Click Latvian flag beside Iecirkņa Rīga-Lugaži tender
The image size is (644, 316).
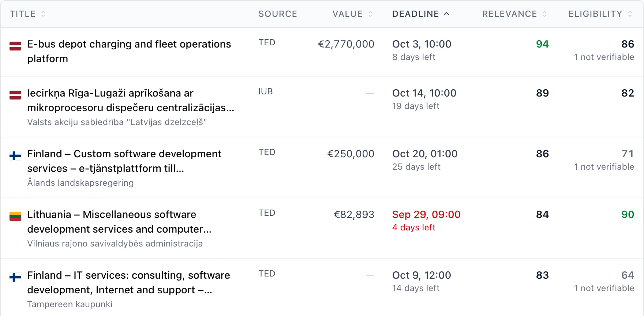15,95
